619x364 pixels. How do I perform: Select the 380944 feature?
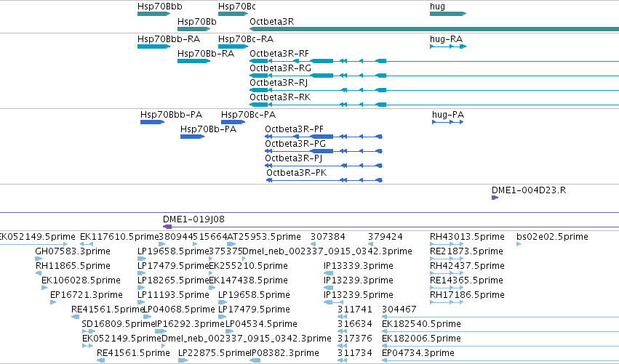162,245
